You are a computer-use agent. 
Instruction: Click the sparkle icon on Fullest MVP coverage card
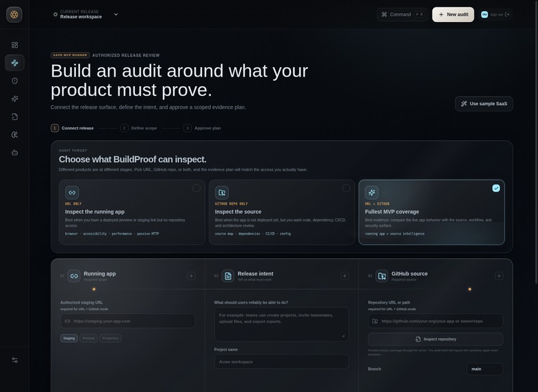click(372, 193)
